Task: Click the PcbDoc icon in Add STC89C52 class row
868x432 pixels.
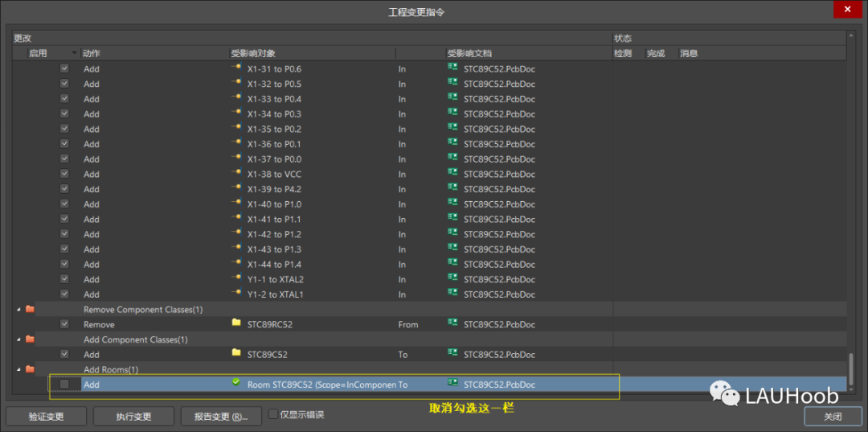Action: 452,353
